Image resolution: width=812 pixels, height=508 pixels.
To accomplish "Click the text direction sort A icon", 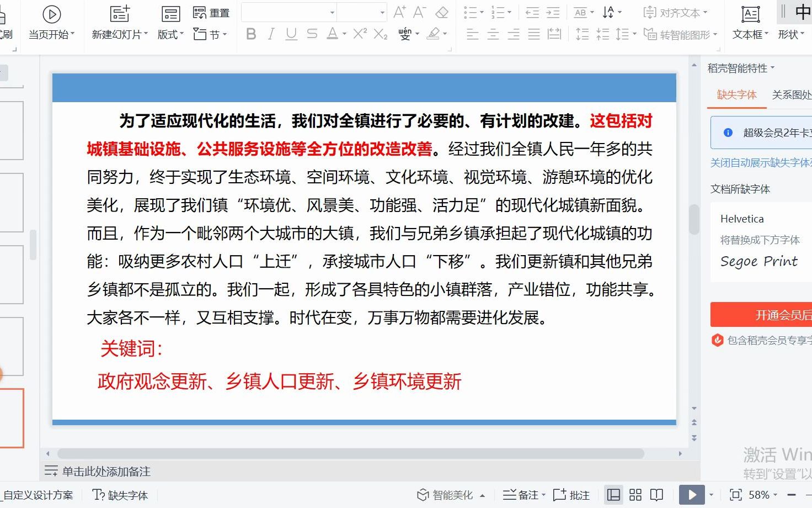I will pyautogui.click(x=608, y=12).
